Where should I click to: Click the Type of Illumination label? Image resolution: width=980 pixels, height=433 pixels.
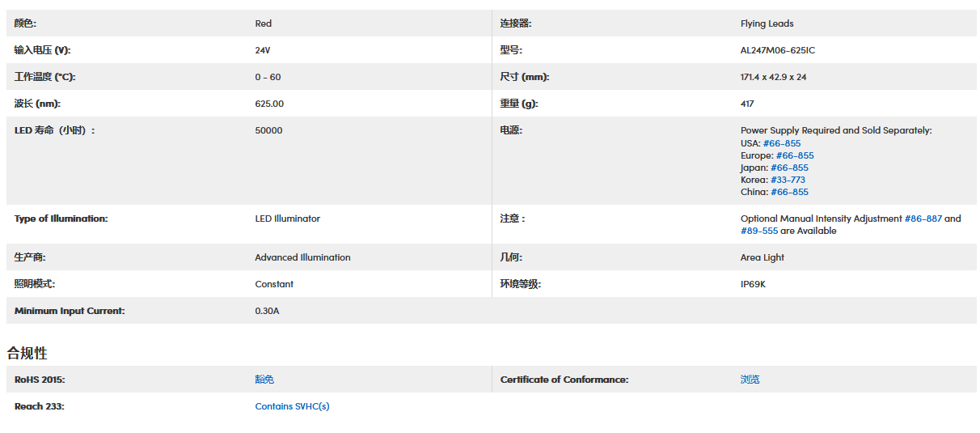(x=61, y=219)
